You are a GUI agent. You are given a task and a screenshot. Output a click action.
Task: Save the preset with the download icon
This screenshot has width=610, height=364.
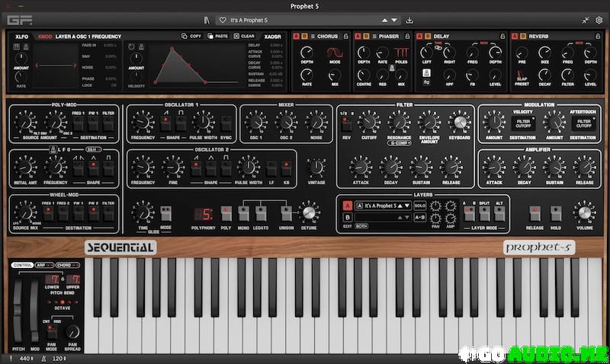(x=409, y=21)
